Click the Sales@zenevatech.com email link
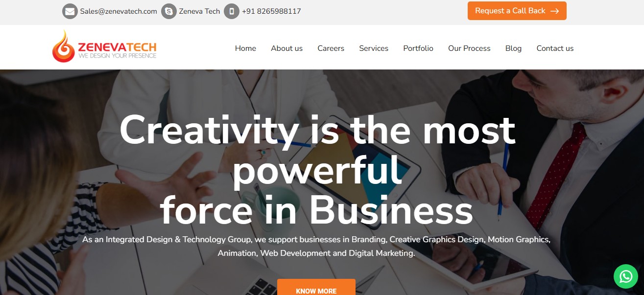Viewport: 644px width, 295px height. [119, 11]
